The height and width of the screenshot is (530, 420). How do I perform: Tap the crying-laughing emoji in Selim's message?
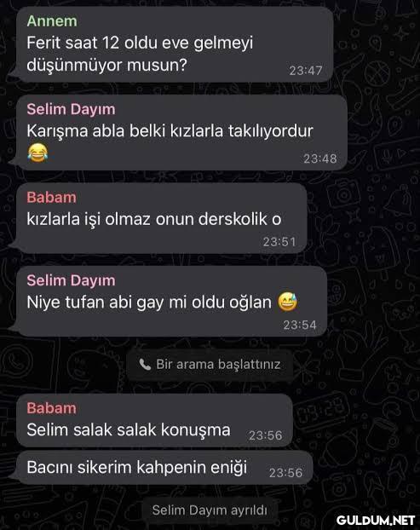pos(37,153)
